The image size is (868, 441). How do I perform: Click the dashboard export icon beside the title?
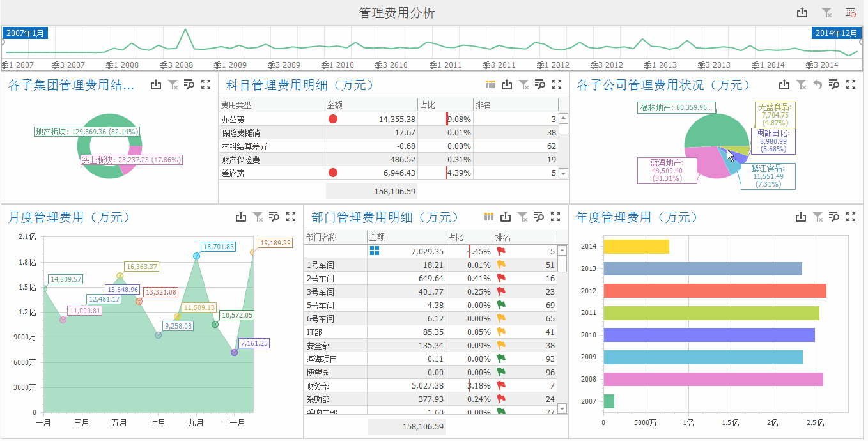(802, 12)
